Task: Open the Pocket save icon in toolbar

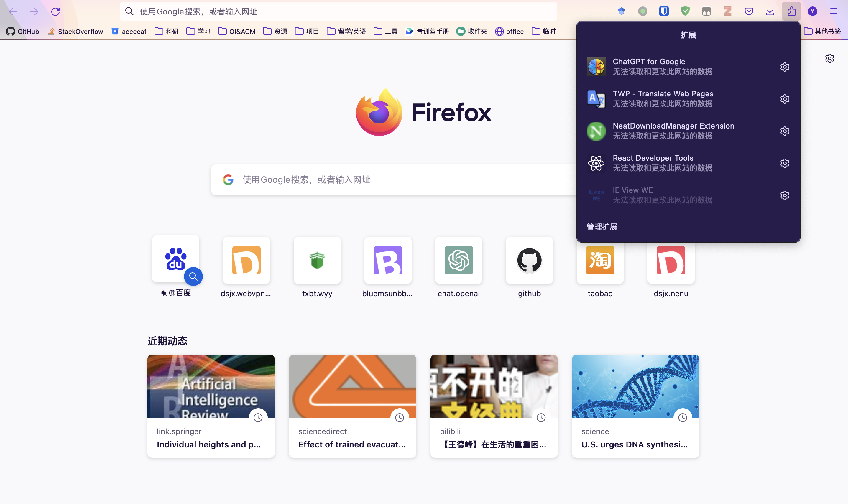Action: click(749, 11)
